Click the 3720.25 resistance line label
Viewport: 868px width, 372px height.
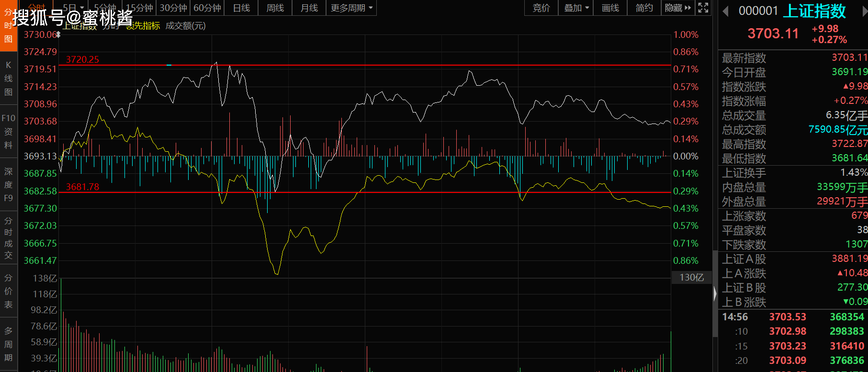(82, 59)
